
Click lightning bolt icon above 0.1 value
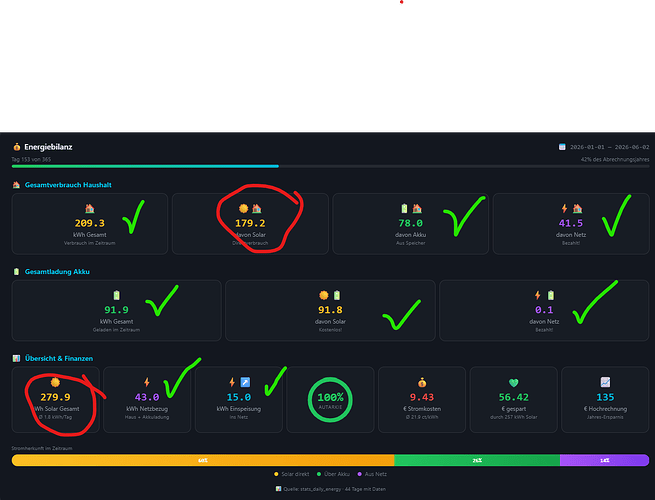[538, 295]
